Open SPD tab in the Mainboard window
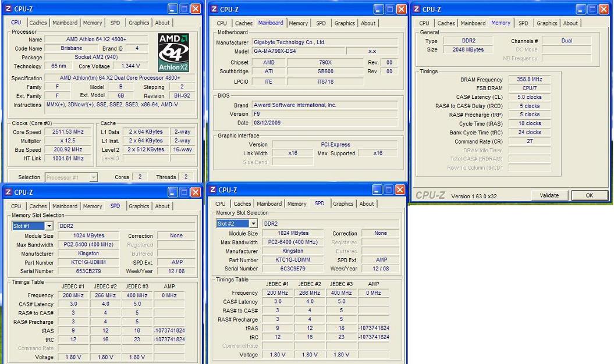This screenshot has height=364, width=614. [321, 23]
